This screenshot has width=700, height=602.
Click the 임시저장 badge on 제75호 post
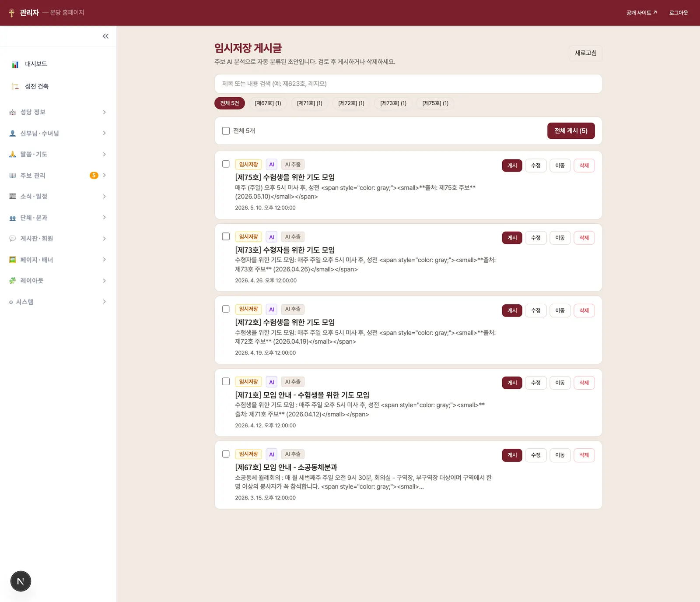pos(248,165)
